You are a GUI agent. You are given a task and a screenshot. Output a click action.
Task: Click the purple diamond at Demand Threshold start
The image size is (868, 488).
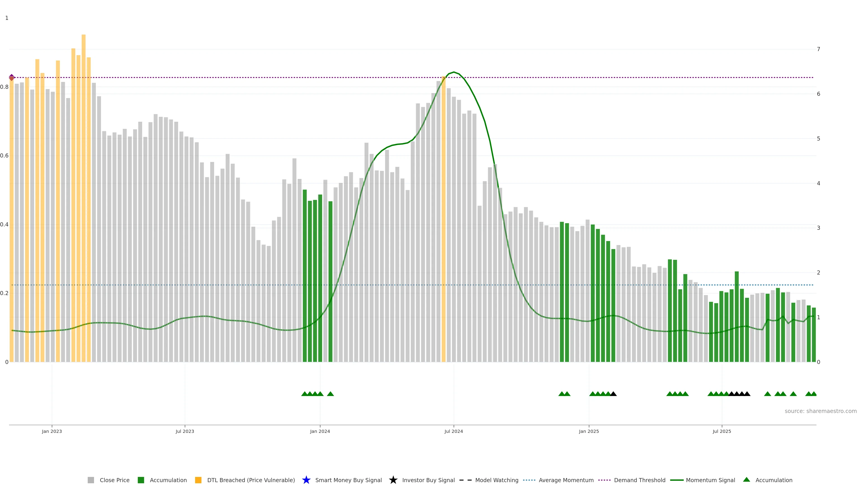[12, 77]
